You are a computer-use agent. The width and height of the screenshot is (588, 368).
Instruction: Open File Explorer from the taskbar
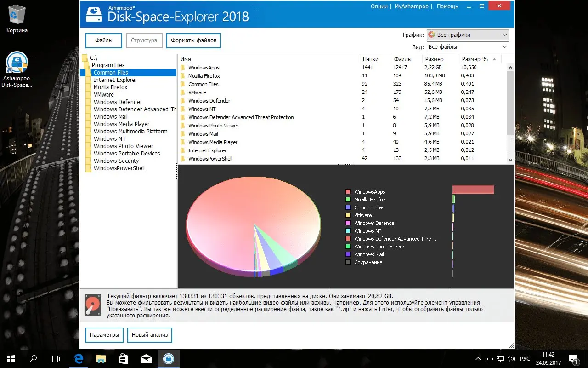(101, 359)
